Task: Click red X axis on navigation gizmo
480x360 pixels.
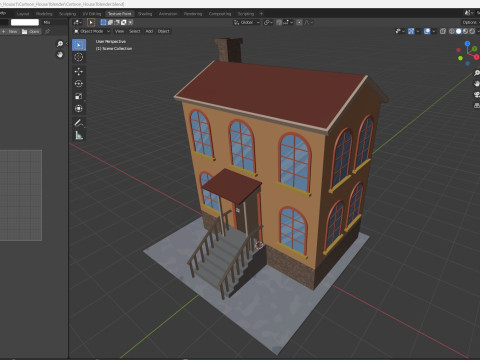Action: [x=477, y=57]
